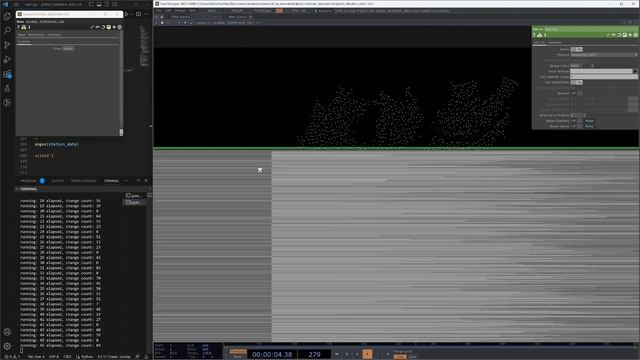Open the VS Code Search view

7,31
